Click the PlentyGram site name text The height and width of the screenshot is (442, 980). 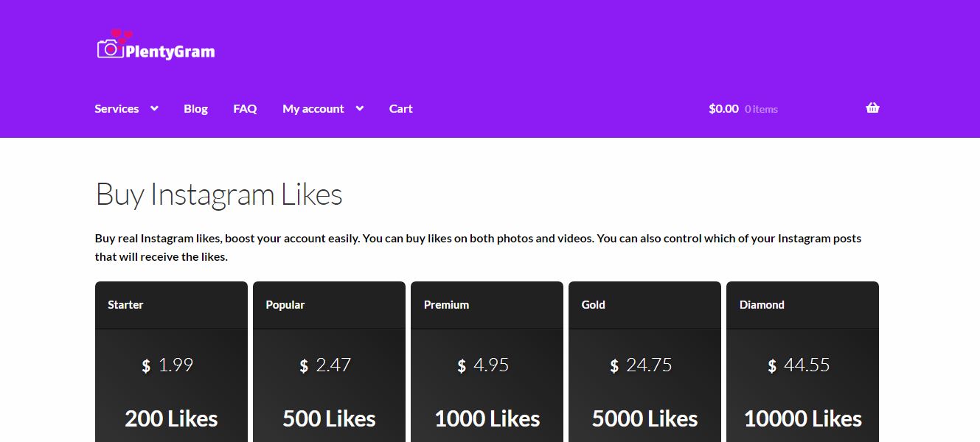[170, 52]
